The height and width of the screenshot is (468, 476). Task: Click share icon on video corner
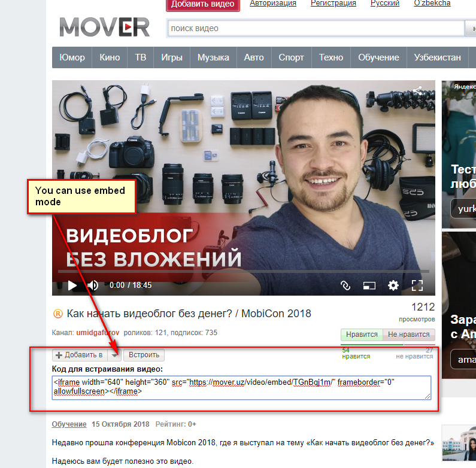click(x=417, y=92)
